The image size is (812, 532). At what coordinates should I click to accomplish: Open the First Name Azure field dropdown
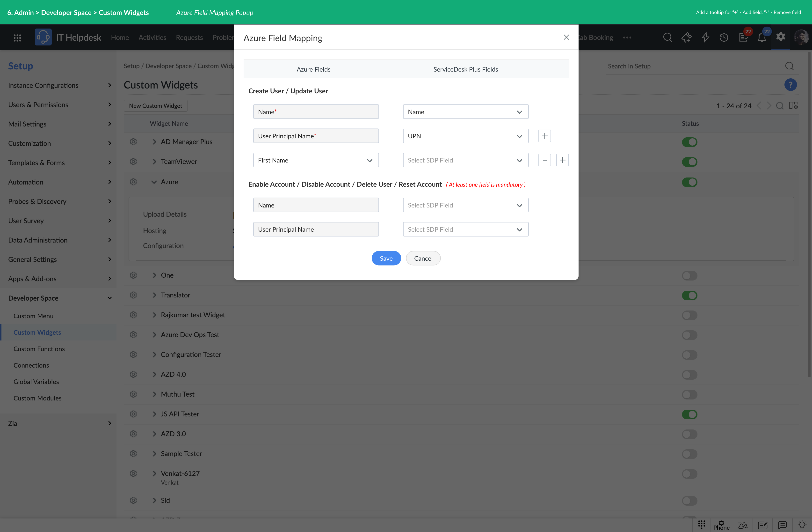[x=316, y=160]
